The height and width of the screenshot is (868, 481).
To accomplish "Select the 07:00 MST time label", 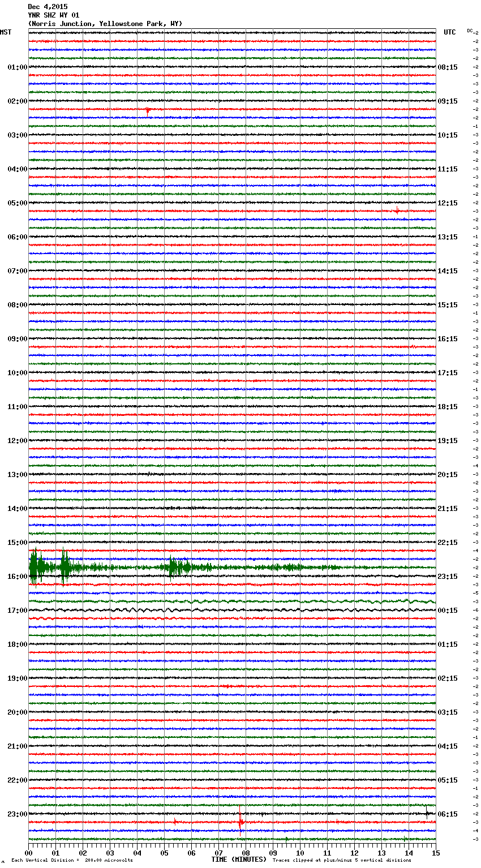I will tap(17, 271).
